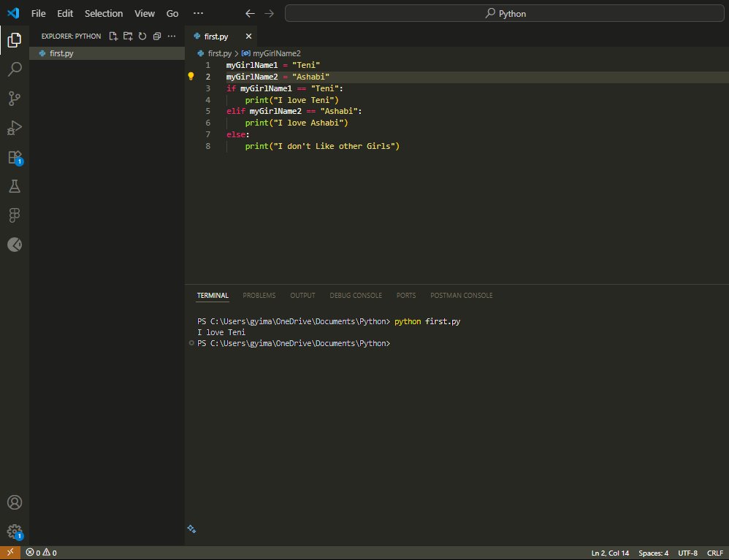Open the Manage settings gear

point(15,532)
